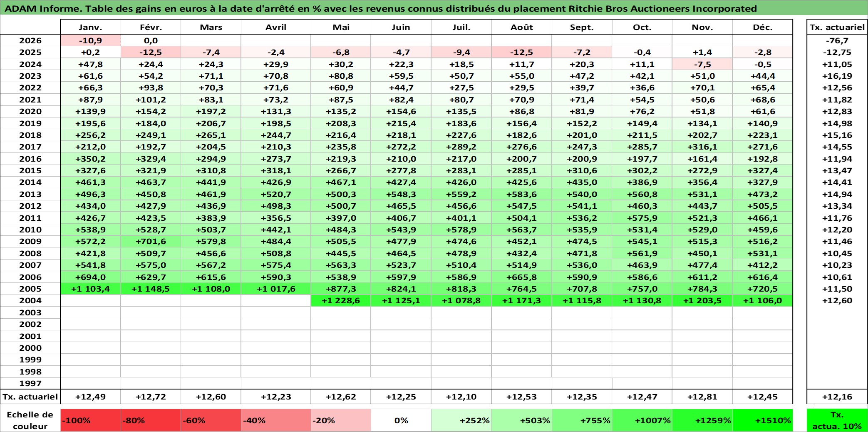Screen dimensions: 868x432
Task: Select the Mai column header
Action: click(341, 27)
